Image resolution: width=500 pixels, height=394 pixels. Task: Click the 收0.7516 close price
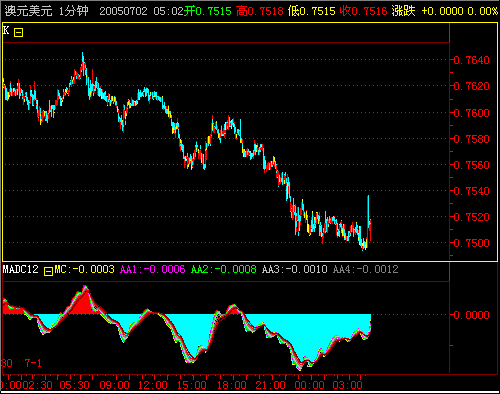[364, 11]
